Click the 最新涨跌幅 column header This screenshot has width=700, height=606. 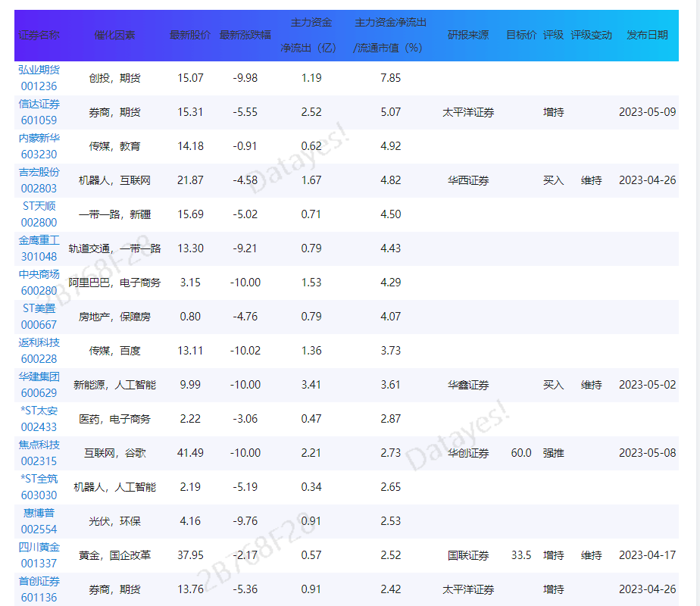(x=245, y=35)
